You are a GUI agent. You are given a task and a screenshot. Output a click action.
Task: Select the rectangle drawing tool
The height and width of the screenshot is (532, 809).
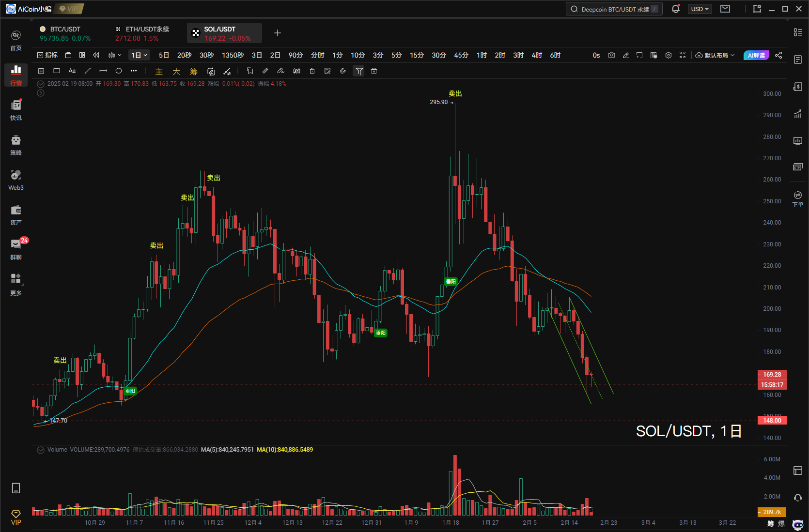click(x=57, y=71)
